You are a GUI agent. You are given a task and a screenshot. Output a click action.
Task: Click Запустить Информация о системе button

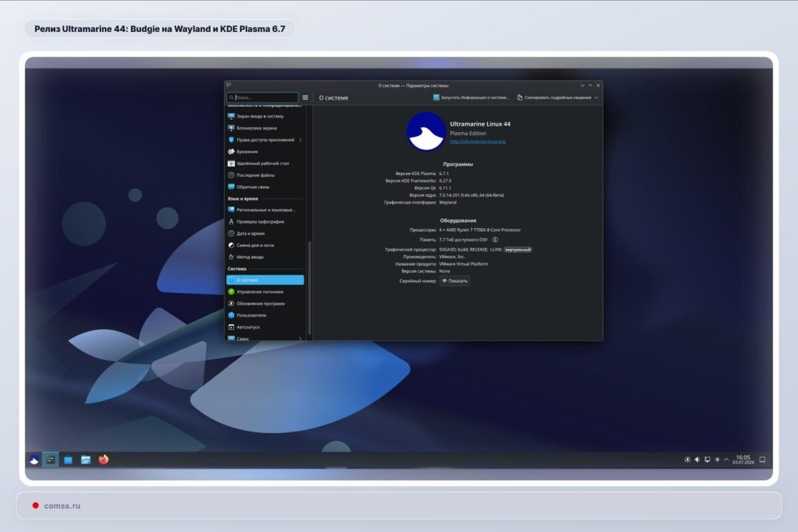[471, 97]
